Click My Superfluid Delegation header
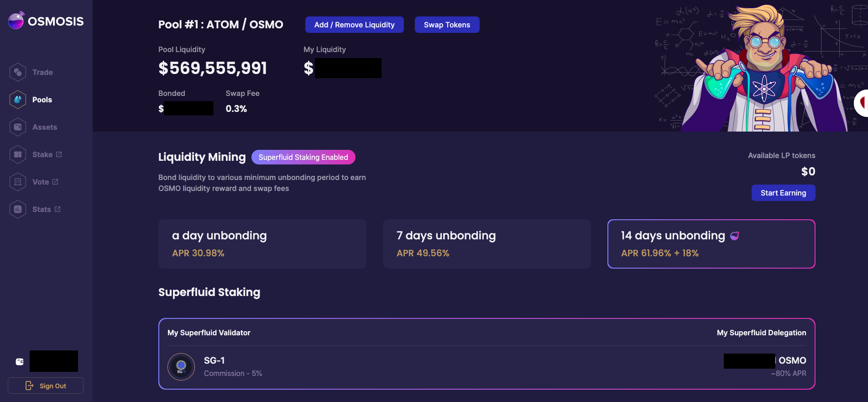The width and height of the screenshot is (868, 402). tap(762, 333)
